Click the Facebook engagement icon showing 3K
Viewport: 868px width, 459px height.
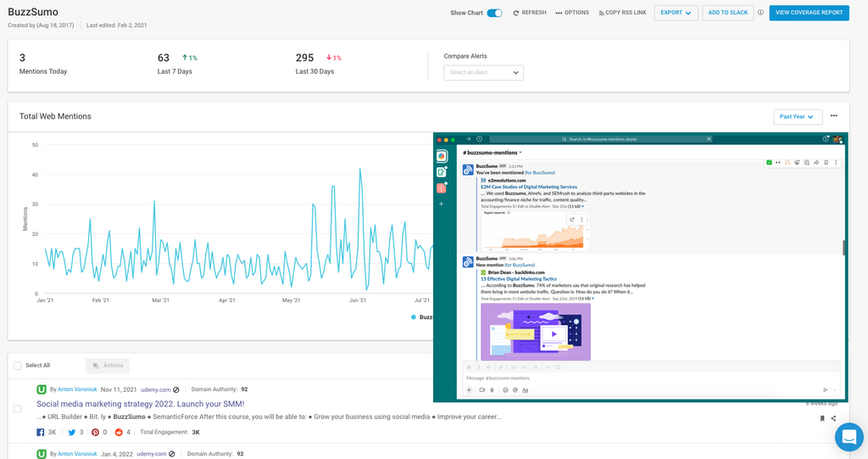[x=41, y=432]
